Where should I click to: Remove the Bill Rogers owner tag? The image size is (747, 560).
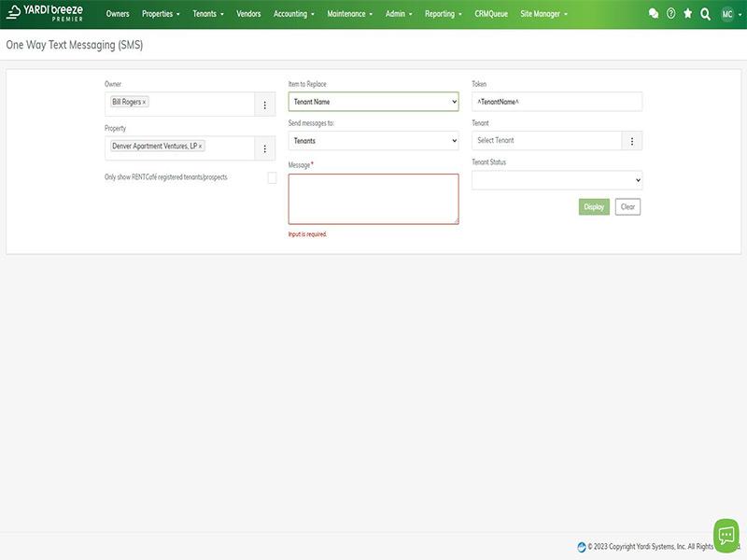point(144,103)
